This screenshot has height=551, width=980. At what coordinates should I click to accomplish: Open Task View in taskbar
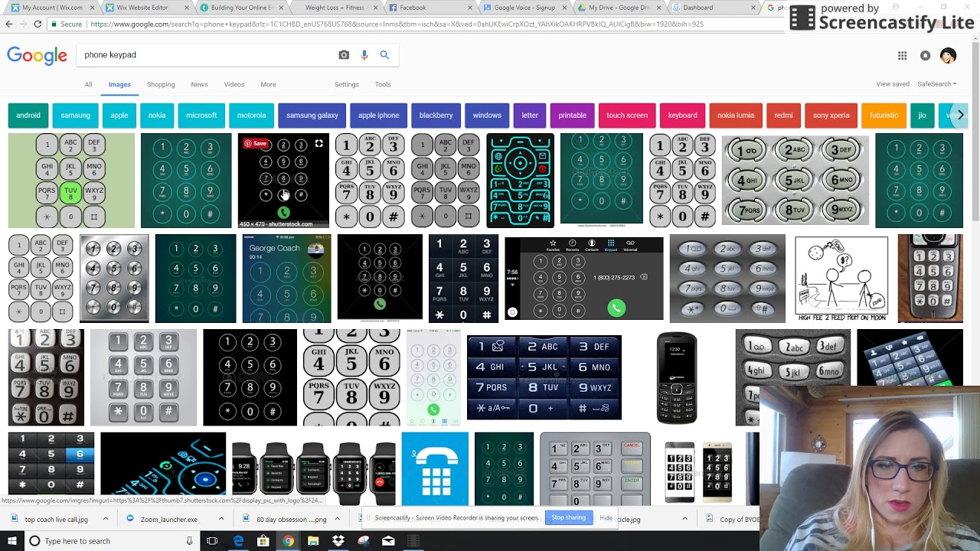212,541
